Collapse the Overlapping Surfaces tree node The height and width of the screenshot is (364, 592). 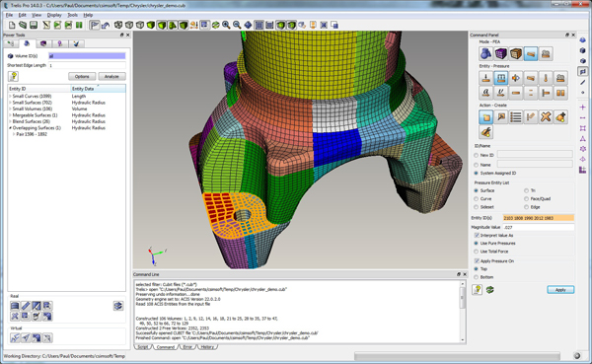(x=10, y=128)
